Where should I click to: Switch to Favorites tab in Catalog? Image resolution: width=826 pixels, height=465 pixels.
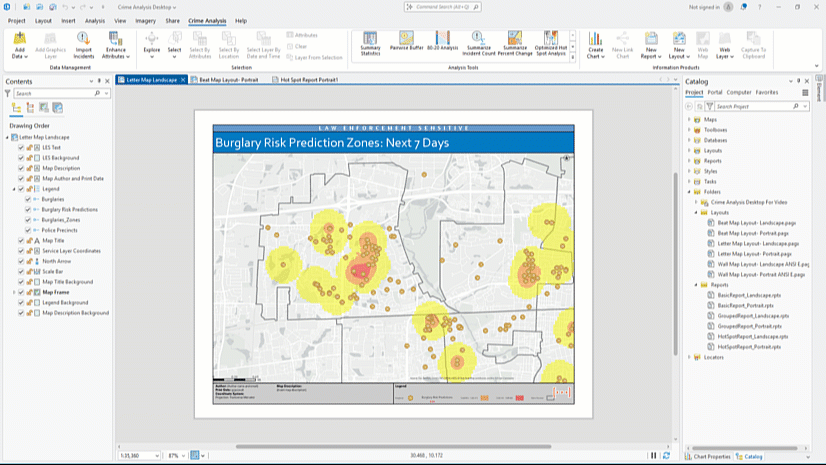[x=766, y=92]
